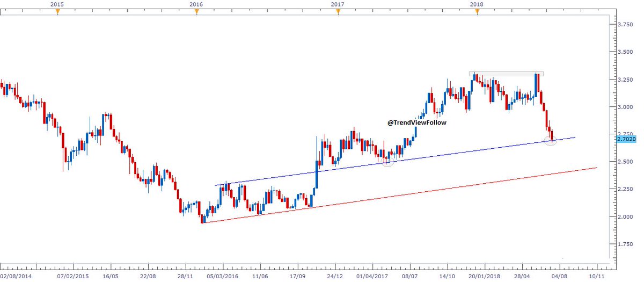Image resolution: width=644 pixels, height=282 pixels.
Task: Click the 11/06 date axis label
Action: (260, 276)
